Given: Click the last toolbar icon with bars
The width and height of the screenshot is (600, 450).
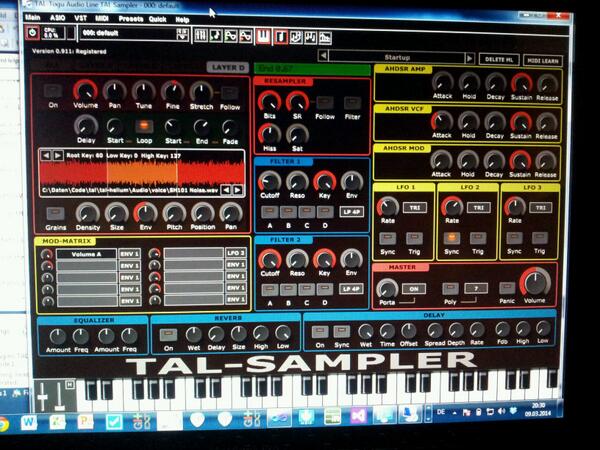Looking at the screenshot, I should pos(325,38).
